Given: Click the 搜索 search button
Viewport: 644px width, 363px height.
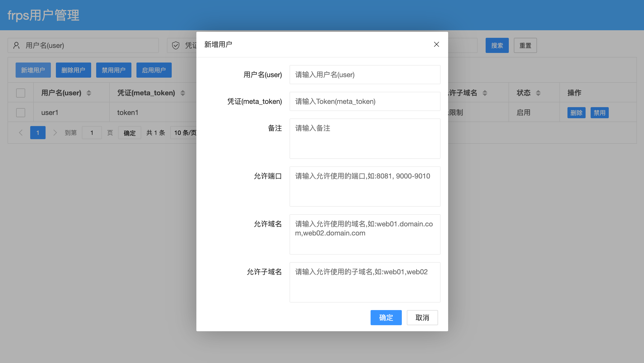Looking at the screenshot, I should (x=497, y=45).
